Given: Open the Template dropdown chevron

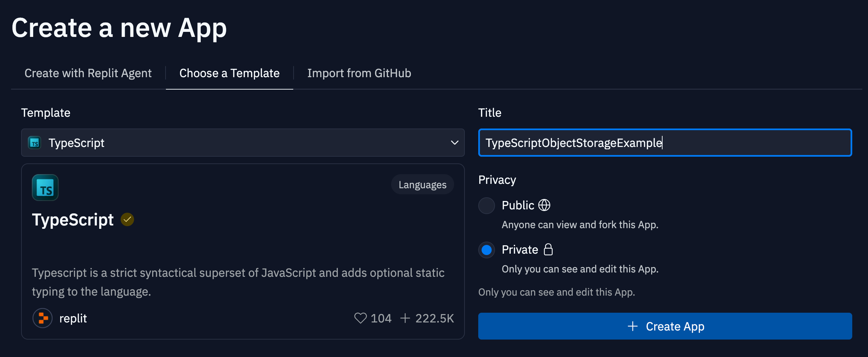Looking at the screenshot, I should click(x=454, y=143).
